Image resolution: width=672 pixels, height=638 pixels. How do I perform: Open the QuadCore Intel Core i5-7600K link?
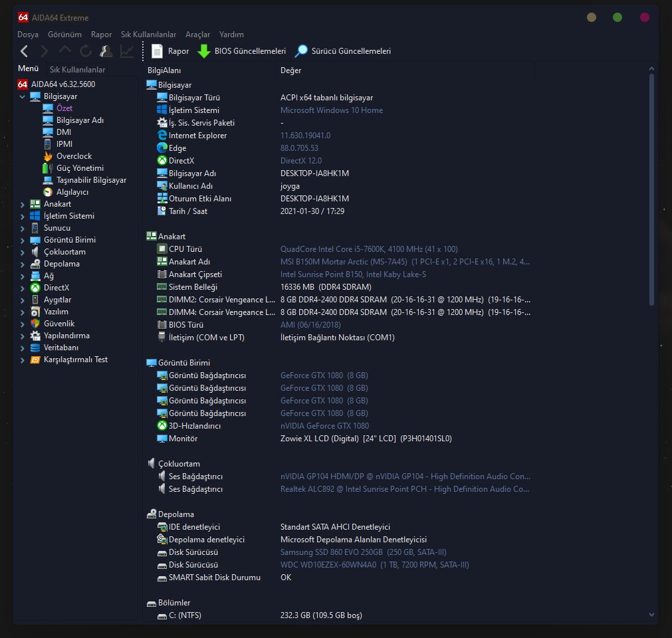pos(369,249)
